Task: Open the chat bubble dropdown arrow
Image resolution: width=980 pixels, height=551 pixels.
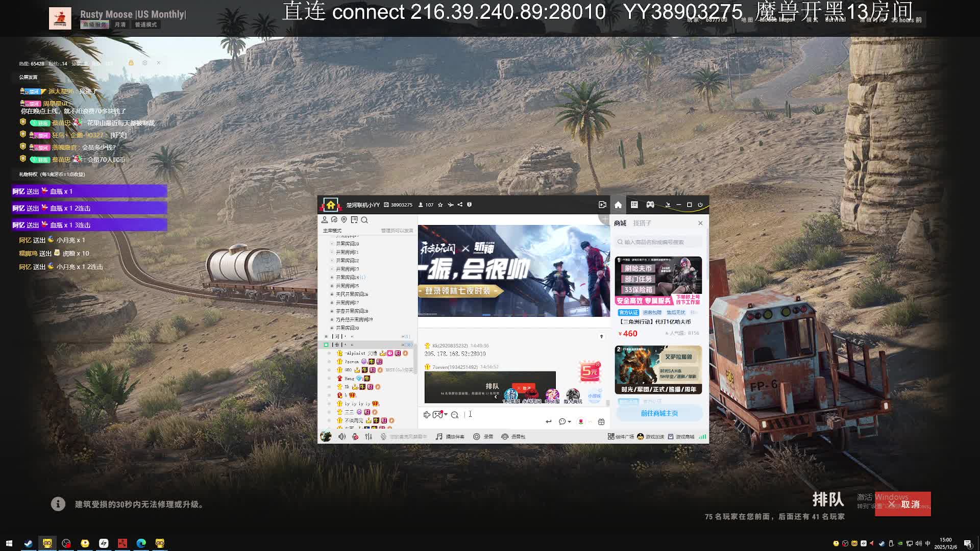Action: (x=569, y=422)
